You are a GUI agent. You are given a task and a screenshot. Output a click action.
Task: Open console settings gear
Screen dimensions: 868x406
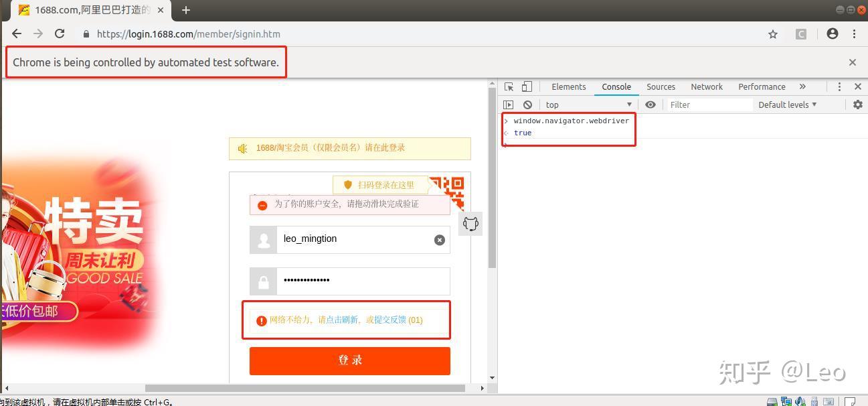858,105
